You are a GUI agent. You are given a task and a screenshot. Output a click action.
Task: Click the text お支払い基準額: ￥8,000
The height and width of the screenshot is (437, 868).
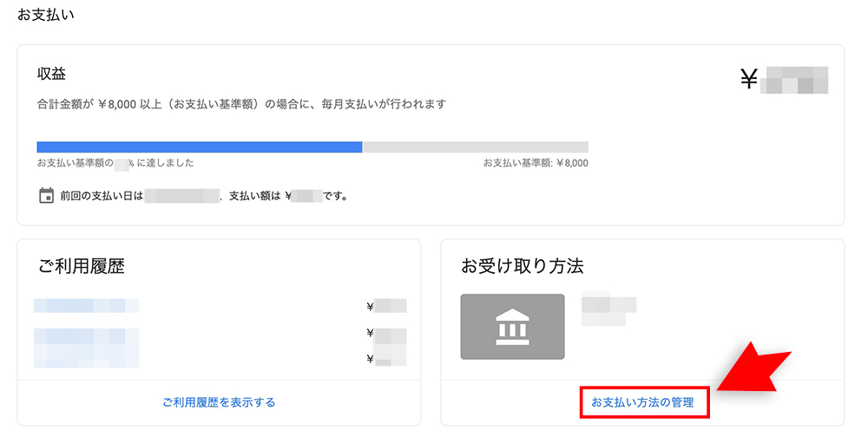[x=536, y=163]
